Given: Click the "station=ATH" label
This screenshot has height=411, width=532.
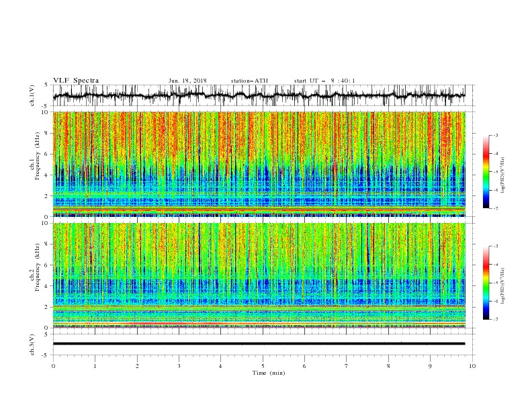Looking at the screenshot, I should [249, 81].
